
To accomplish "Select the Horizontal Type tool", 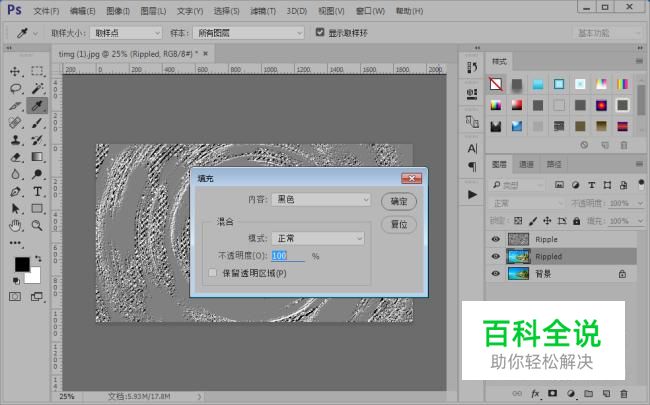I will click(x=37, y=191).
